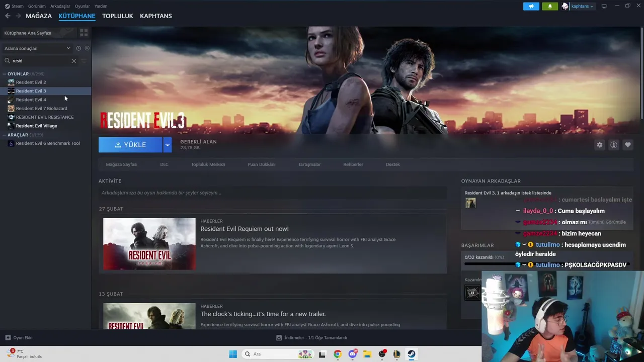Viewport: 644px width, 362px height.
Task: Go back with the navigation arrow
Action: pyautogui.click(x=8, y=16)
